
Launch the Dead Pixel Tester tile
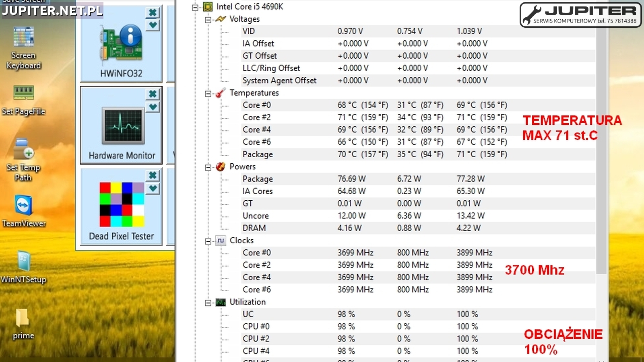coord(121,206)
